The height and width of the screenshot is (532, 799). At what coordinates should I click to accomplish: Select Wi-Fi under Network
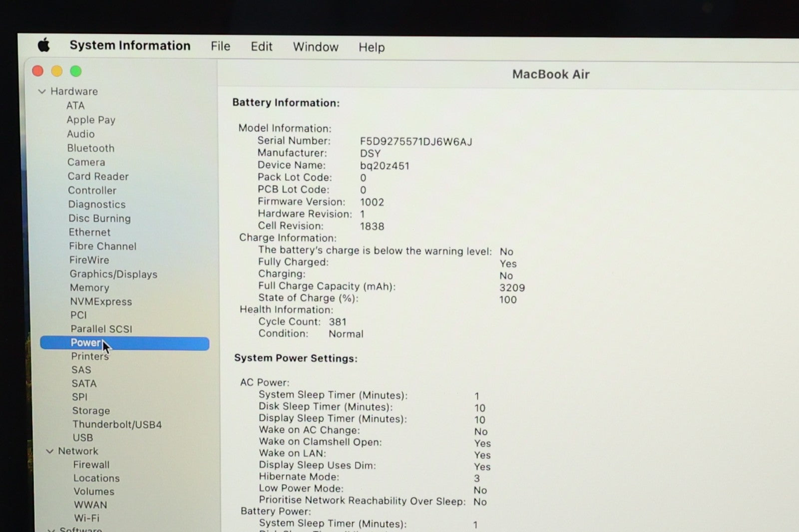click(x=86, y=518)
